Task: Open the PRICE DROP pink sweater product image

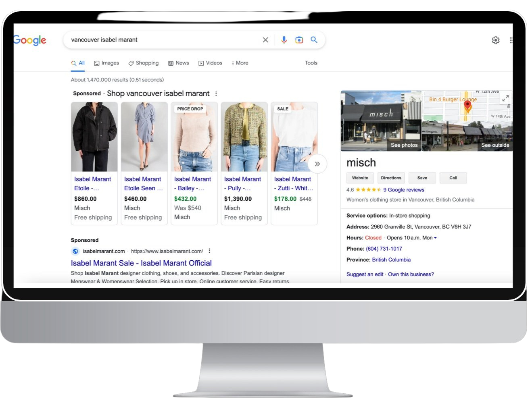Action: (x=194, y=137)
